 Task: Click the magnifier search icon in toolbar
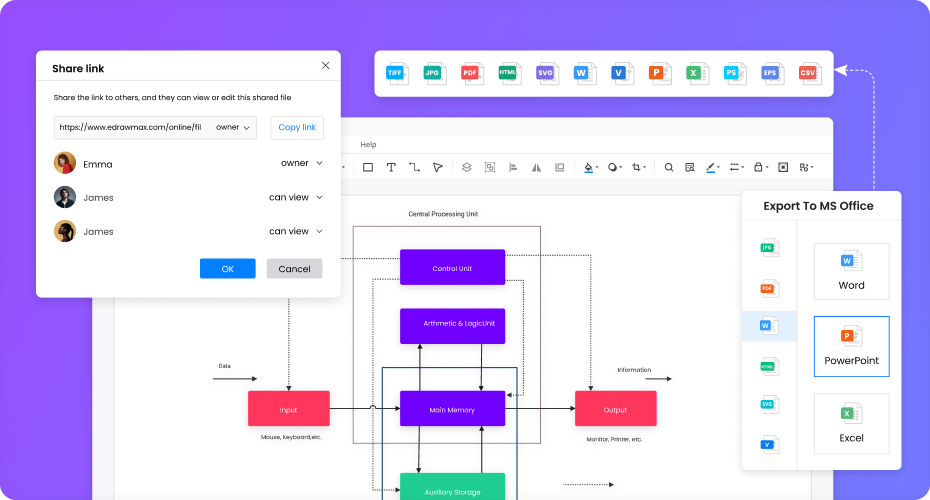pos(669,167)
